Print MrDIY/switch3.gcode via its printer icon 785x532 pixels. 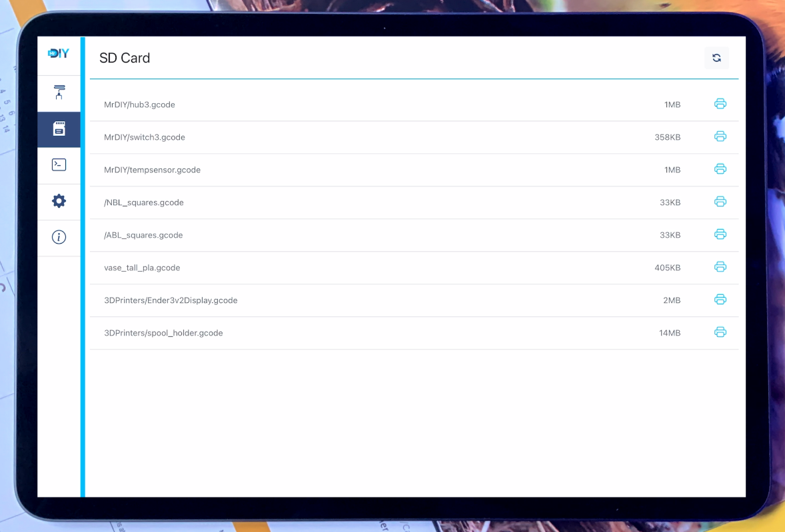(x=720, y=136)
